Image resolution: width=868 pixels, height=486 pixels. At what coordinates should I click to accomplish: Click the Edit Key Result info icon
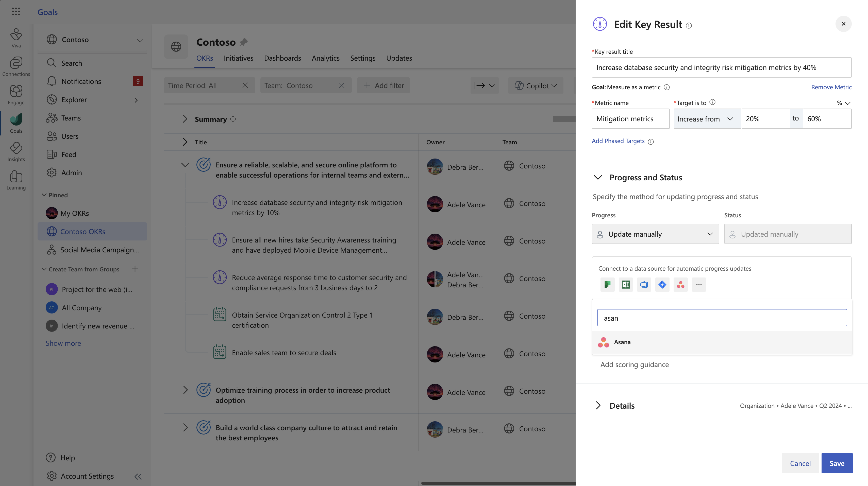(x=689, y=26)
